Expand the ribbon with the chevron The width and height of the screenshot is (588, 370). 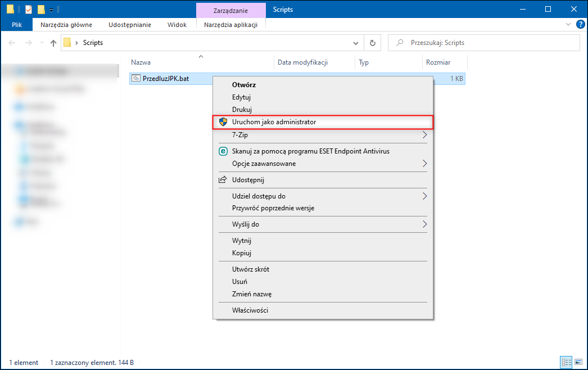pyautogui.click(x=568, y=25)
